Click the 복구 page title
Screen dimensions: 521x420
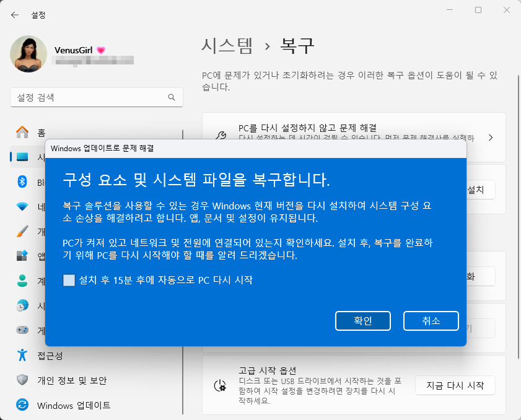pos(297,46)
